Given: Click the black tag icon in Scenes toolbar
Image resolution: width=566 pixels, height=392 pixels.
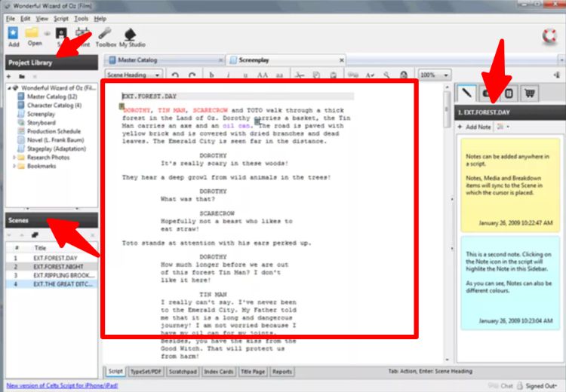Looking at the screenshot, I should (x=35, y=235).
